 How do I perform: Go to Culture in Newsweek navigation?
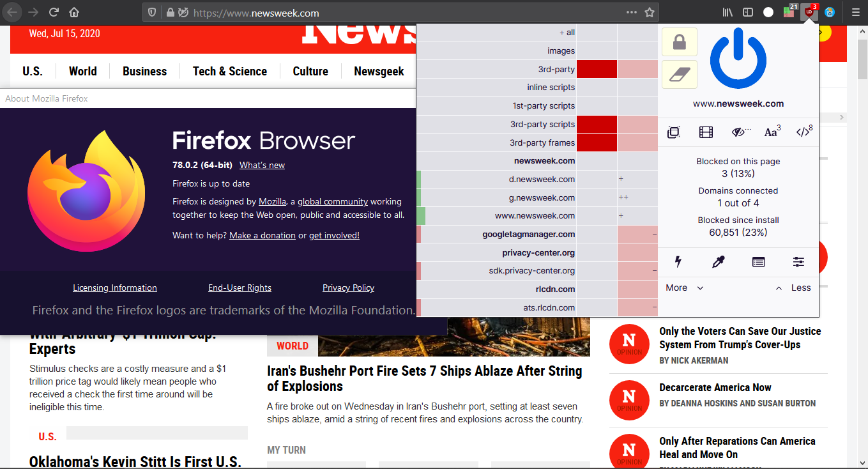310,72
